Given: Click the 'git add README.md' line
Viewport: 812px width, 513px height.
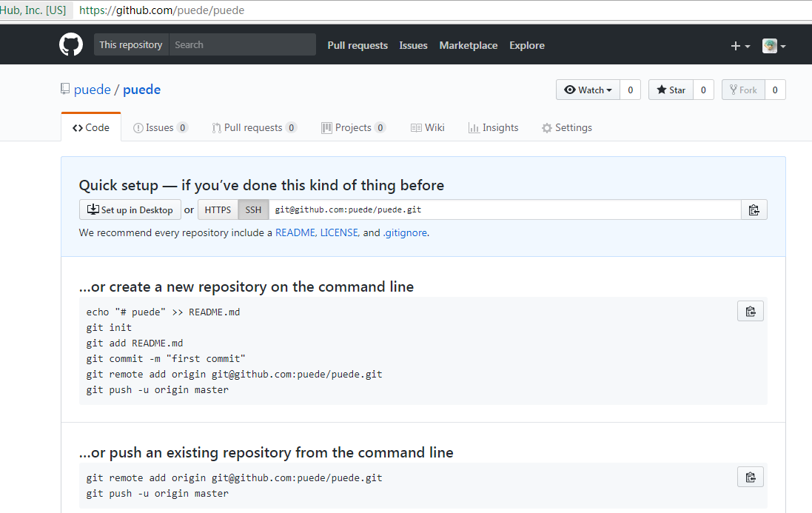Looking at the screenshot, I should point(135,343).
